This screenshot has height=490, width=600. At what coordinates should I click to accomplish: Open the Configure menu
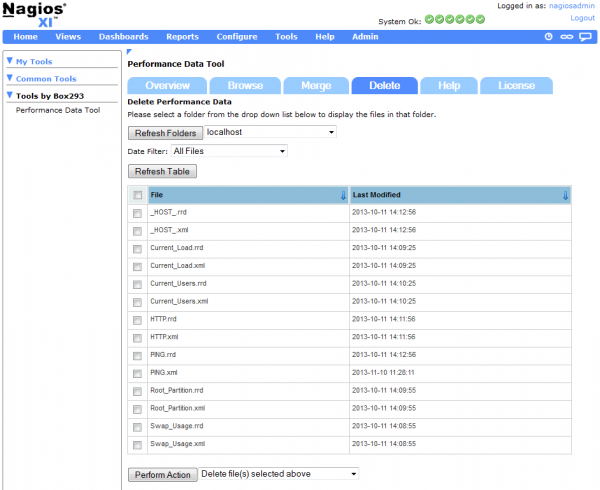pos(236,36)
